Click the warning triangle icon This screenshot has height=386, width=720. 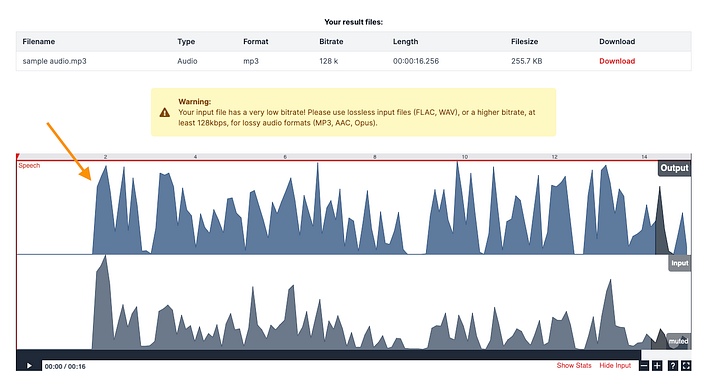(x=164, y=112)
